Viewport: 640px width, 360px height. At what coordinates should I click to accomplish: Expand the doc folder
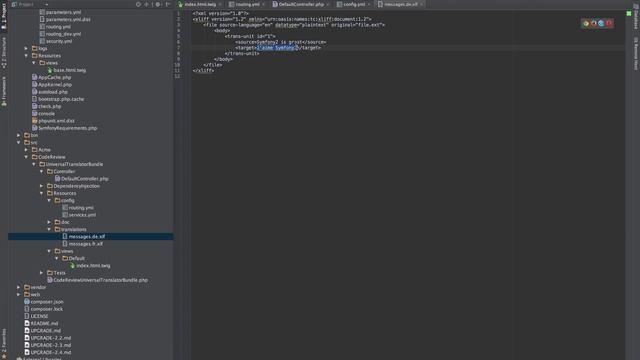click(x=49, y=222)
